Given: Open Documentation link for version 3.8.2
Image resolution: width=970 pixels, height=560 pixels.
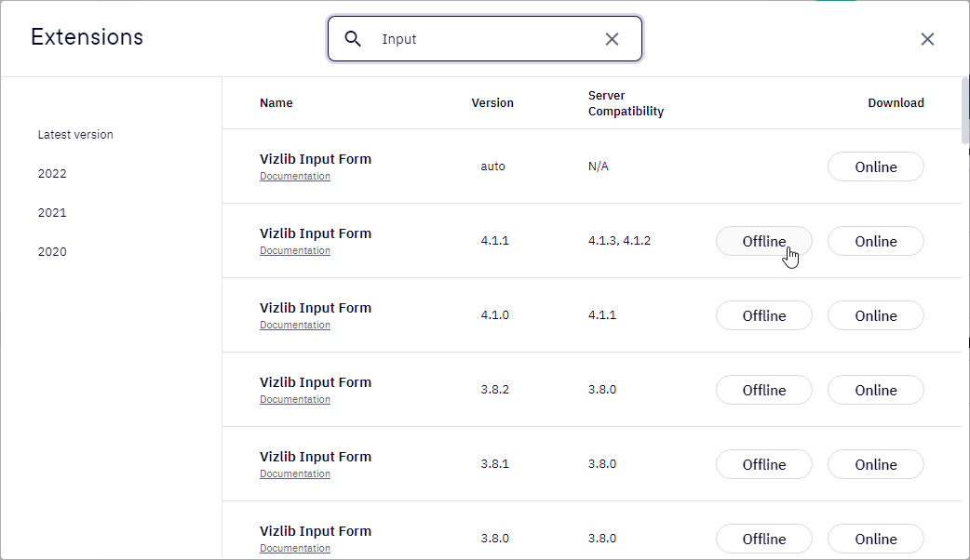Looking at the screenshot, I should [x=295, y=399].
